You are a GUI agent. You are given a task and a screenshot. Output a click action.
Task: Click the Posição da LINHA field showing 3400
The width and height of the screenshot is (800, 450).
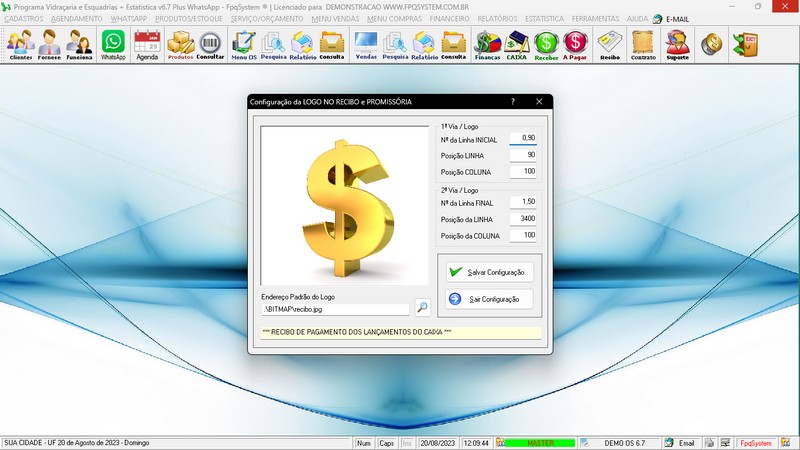(x=523, y=218)
